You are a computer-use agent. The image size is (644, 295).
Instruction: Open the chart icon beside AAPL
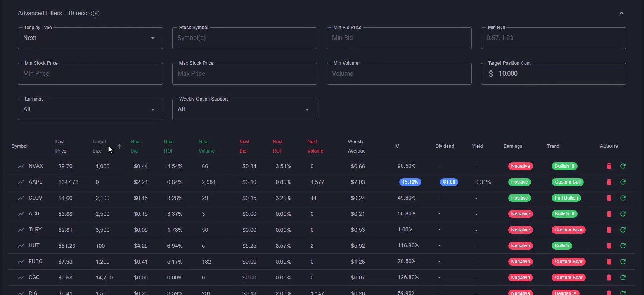point(21,182)
